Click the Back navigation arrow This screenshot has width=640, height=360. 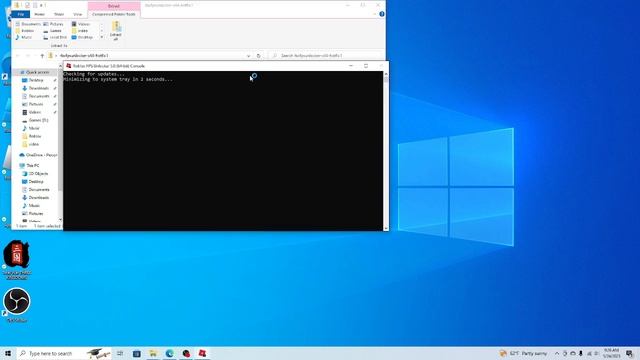pos(18,56)
